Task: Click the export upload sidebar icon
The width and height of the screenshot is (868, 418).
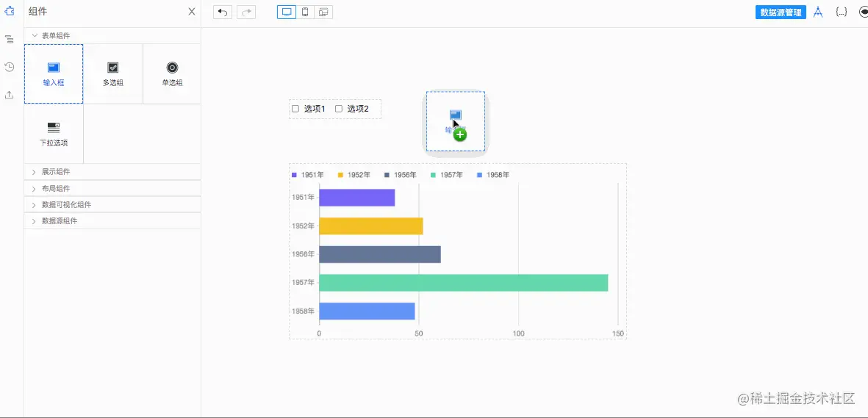Action: [10, 96]
